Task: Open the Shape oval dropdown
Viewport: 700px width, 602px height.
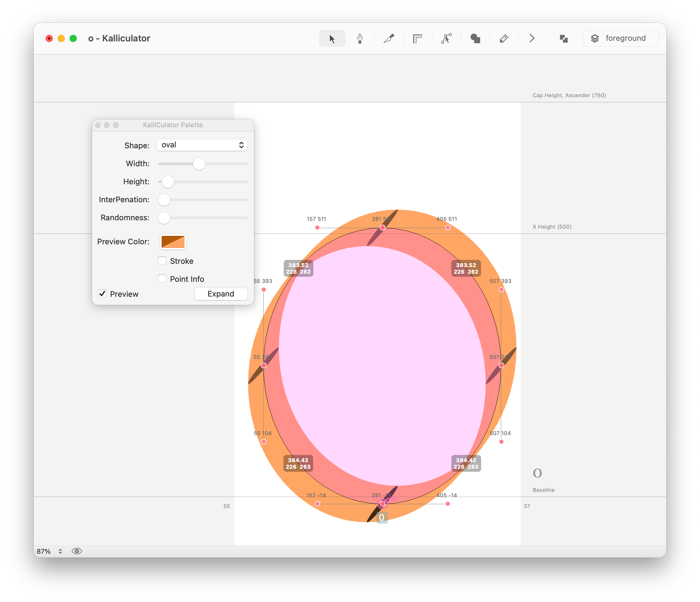Action: pos(202,145)
